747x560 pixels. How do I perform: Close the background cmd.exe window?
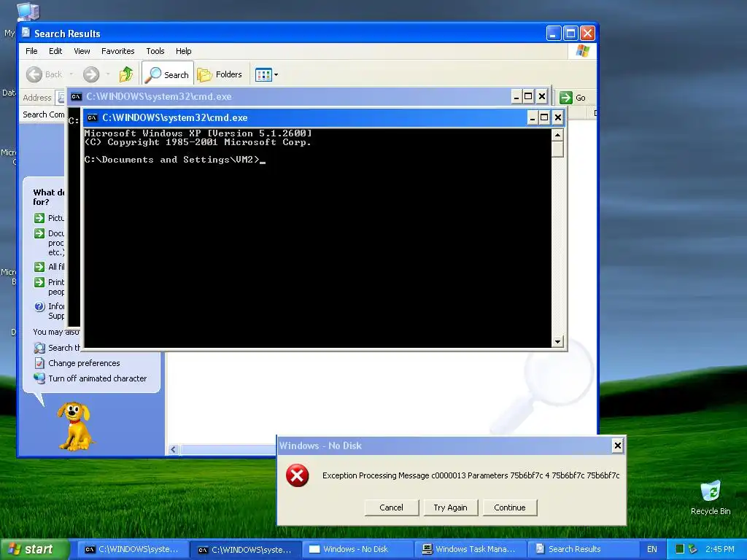pyautogui.click(x=542, y=97)
